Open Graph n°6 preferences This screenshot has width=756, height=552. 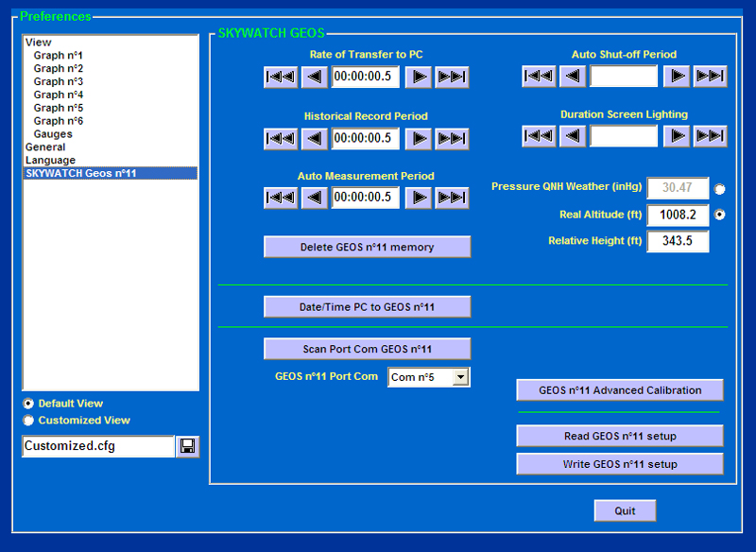[59, 121]
